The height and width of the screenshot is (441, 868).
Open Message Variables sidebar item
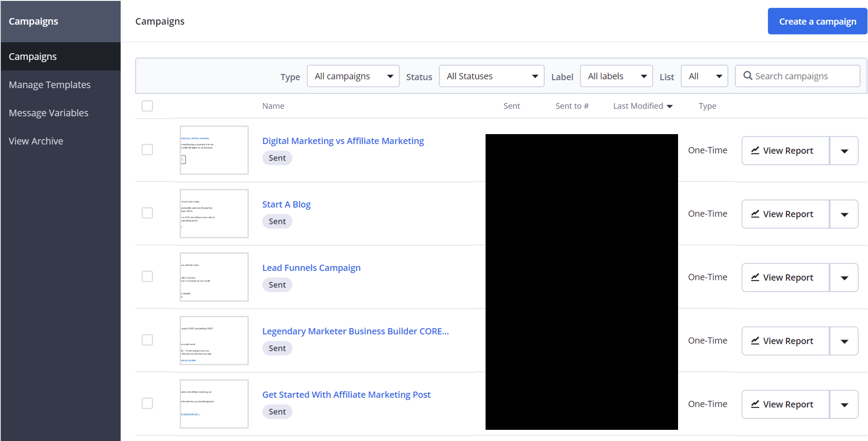pos(49,113)
